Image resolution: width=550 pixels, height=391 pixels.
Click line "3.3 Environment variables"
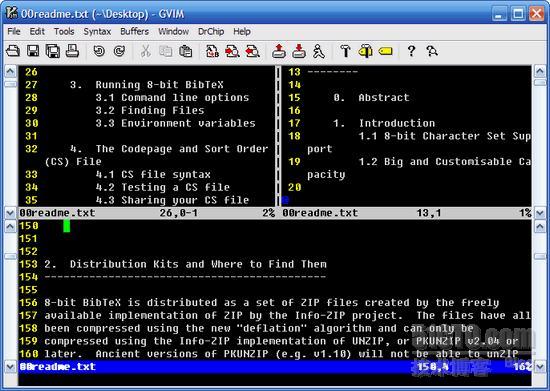click(175, 123)
